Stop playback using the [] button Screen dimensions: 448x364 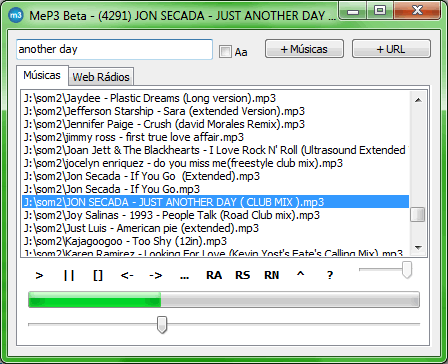pyautogui.click(x=98, y=275)
